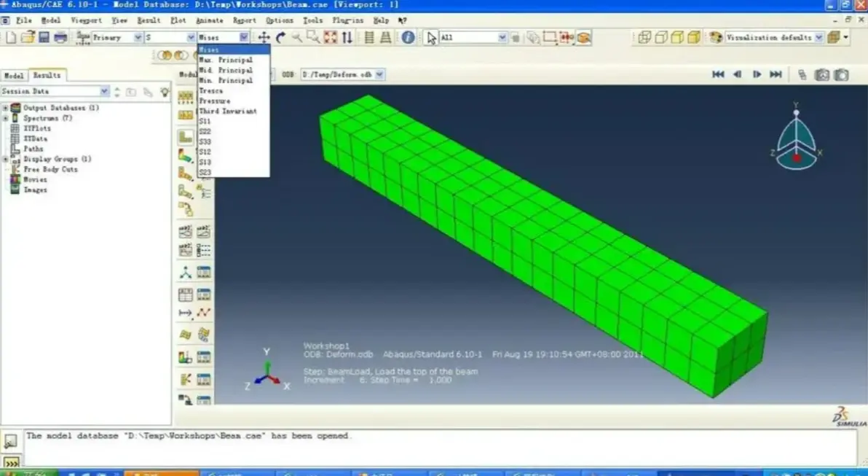This screenshot has width=868, height=476.
Task: Expand the Display Groups tree node
Action: (x=6, y=159)
